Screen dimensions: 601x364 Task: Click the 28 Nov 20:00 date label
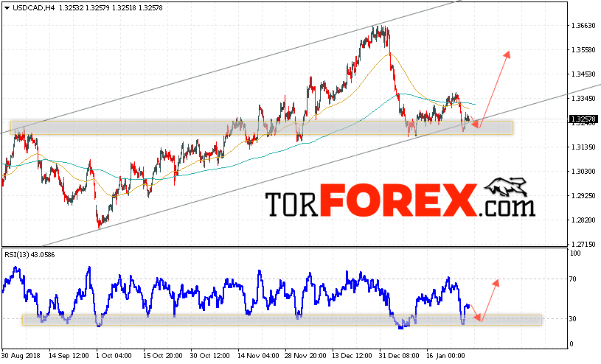306,356
